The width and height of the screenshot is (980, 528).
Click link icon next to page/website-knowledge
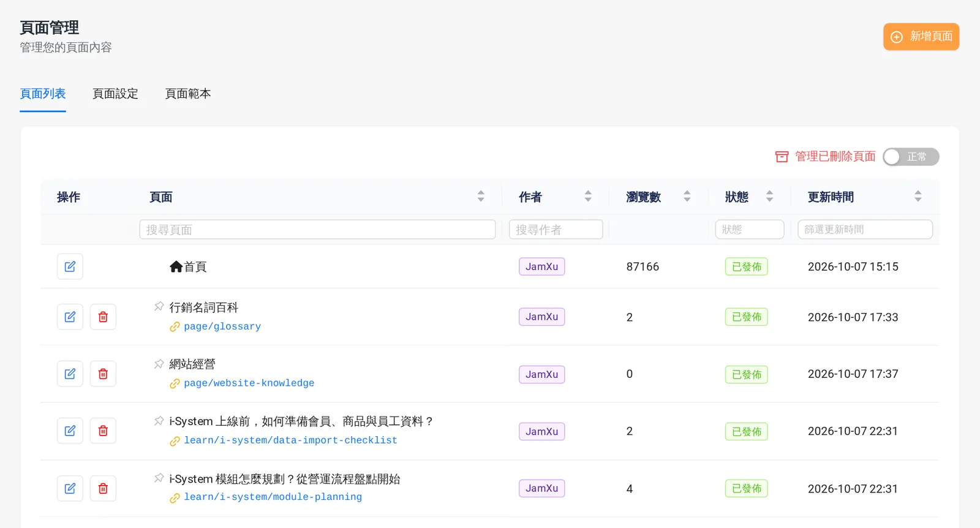[x=175, y=383]
